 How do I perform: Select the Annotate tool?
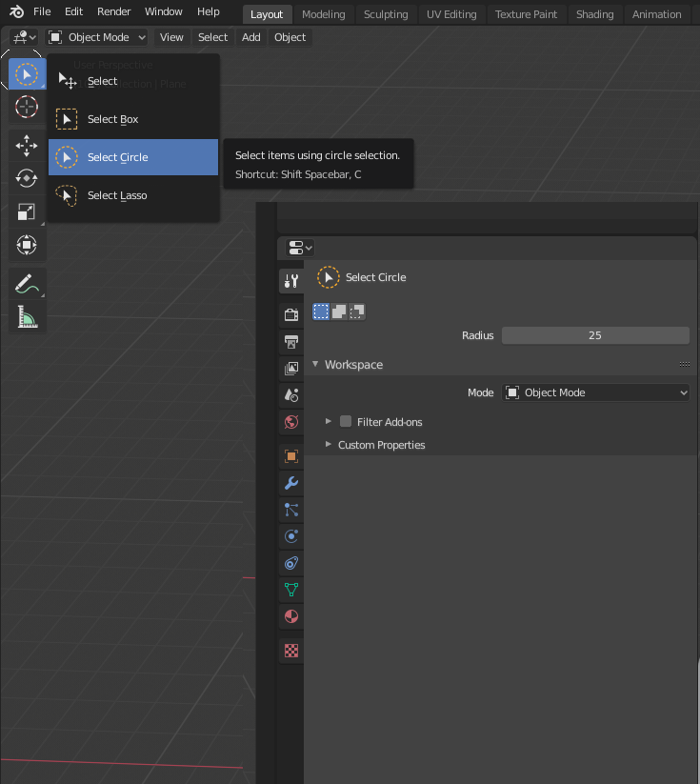(x=27, y=284)
